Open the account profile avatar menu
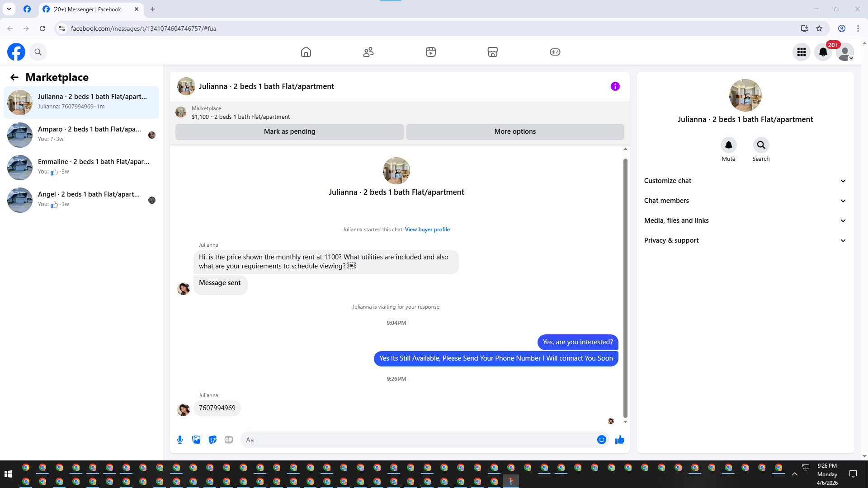868x488 pixels. [845, 52]
